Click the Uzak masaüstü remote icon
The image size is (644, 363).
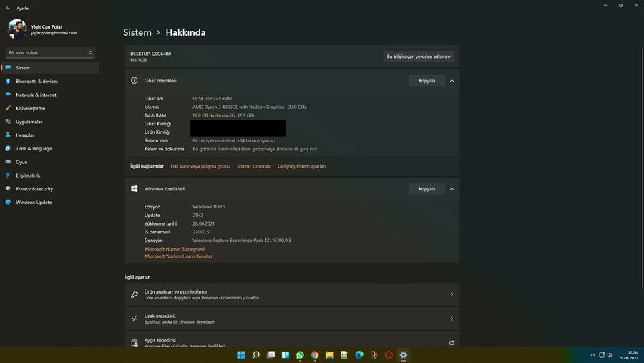point(135,319)
